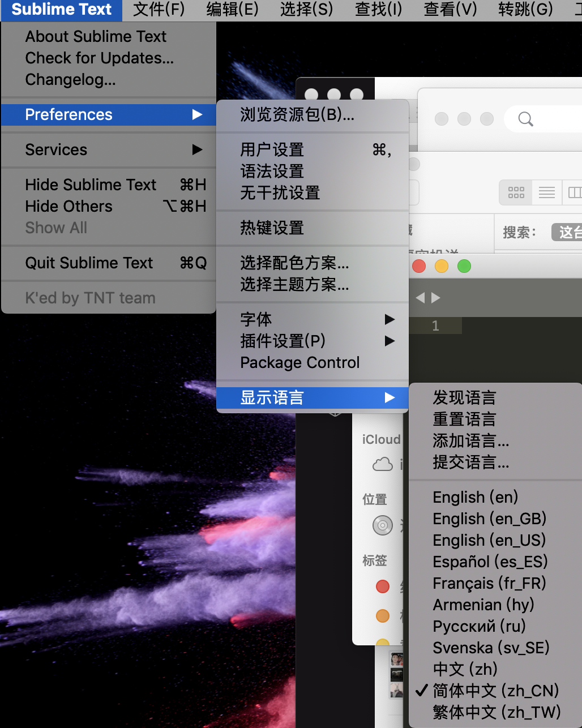Switch language to English (en)
This screenshot has width=582, height=728.
coord(495,497)
